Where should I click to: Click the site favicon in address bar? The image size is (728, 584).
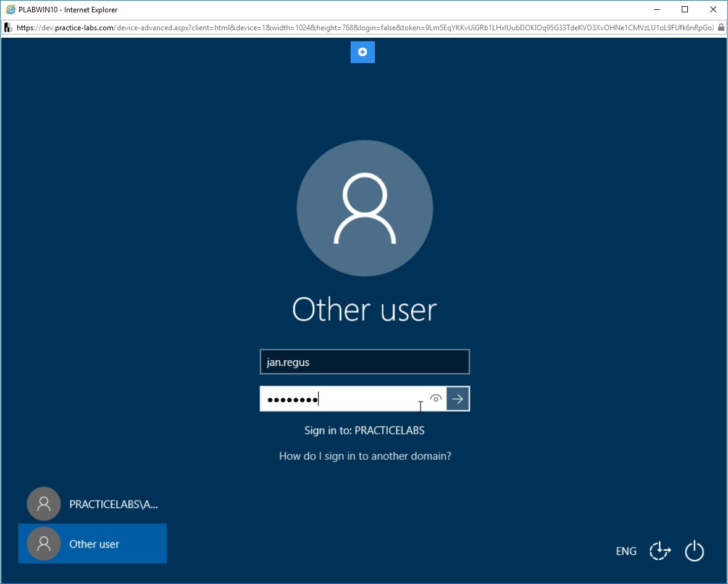8,28
